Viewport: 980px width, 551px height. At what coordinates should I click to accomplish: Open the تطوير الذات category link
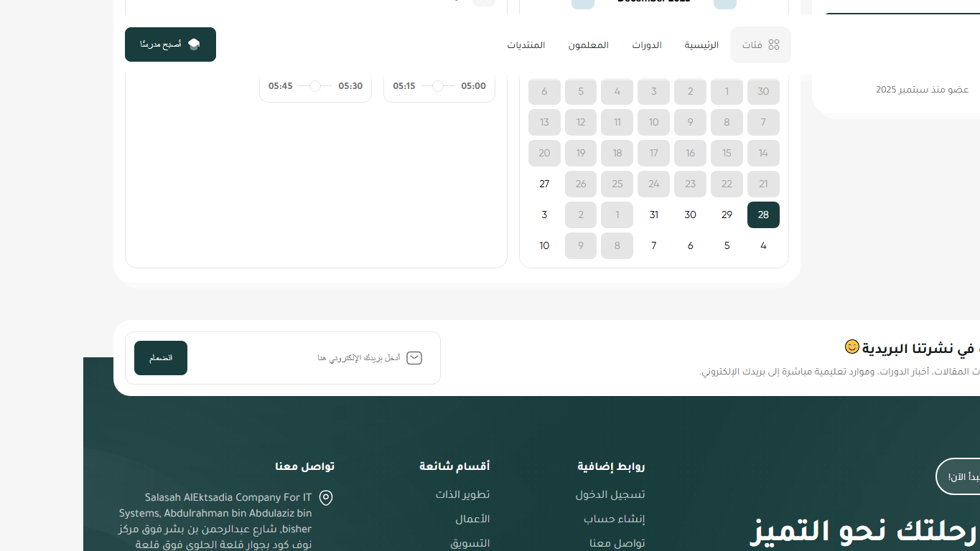pyautogui.click(x=462, y=494)
